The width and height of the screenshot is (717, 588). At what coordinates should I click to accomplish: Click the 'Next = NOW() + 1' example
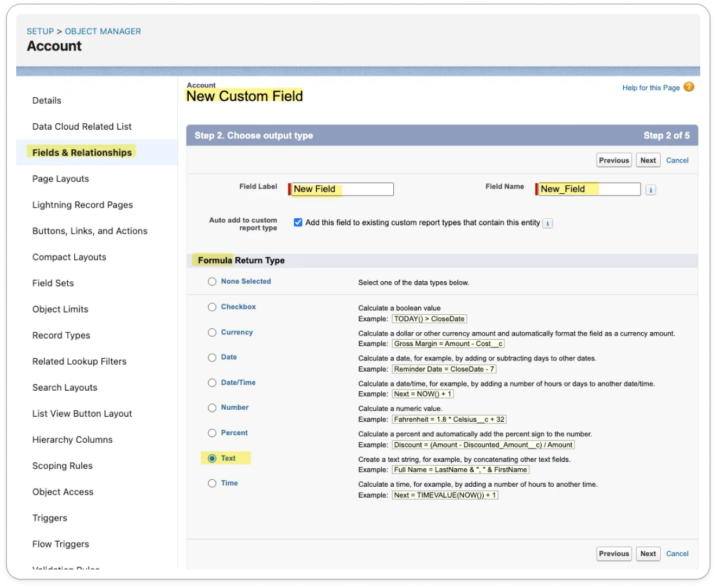[x=423, y=394]
